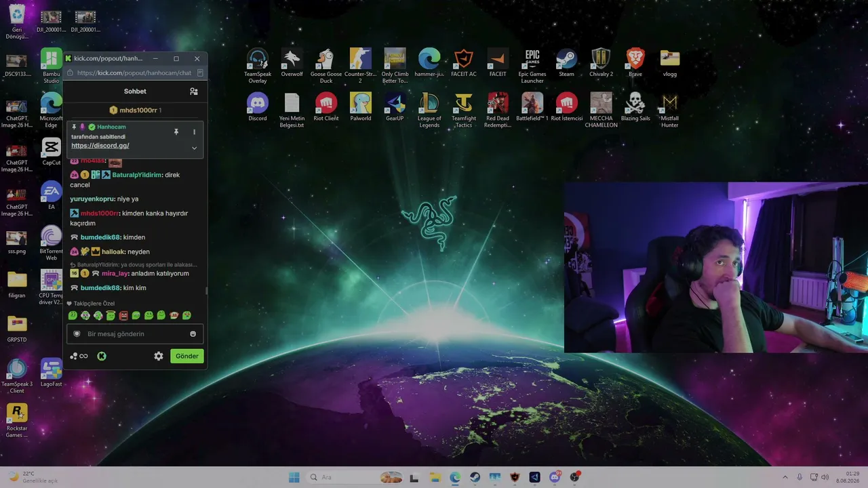Click the green Kick logo button below chat
The height and width of the screenshot is (488, 868).
click(x=102, y=356)
